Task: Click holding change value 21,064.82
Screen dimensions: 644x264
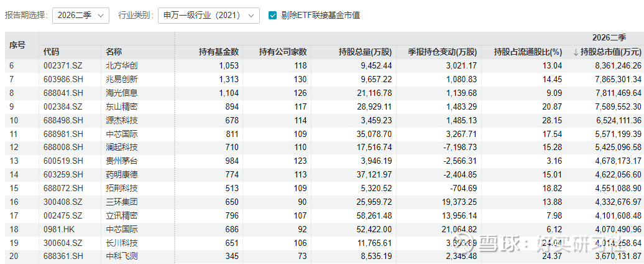Action: 459,229
